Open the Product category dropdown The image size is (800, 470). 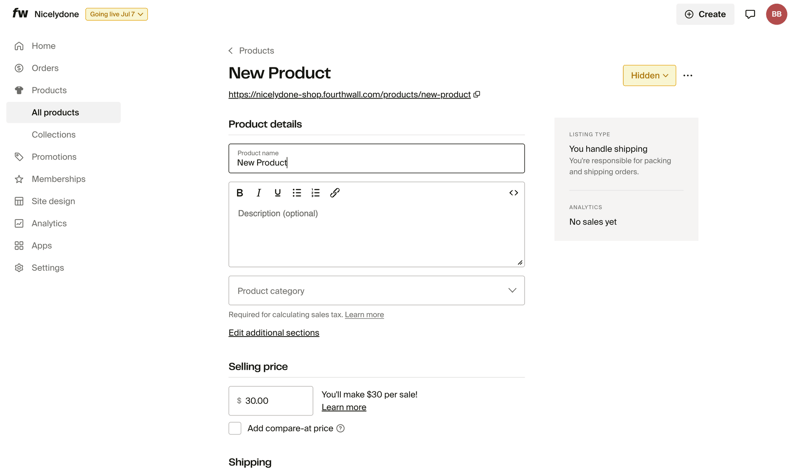pos(376,291)
